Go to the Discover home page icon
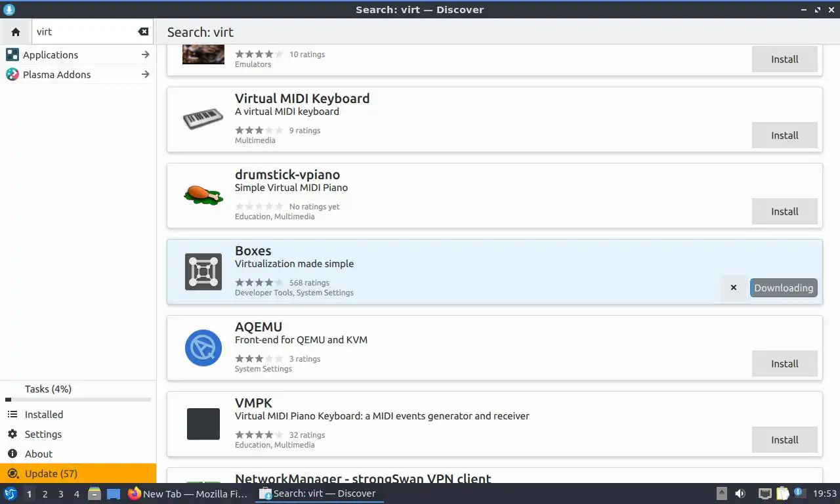This screenshot has width=840, height=504. click(x=16, y=31)
